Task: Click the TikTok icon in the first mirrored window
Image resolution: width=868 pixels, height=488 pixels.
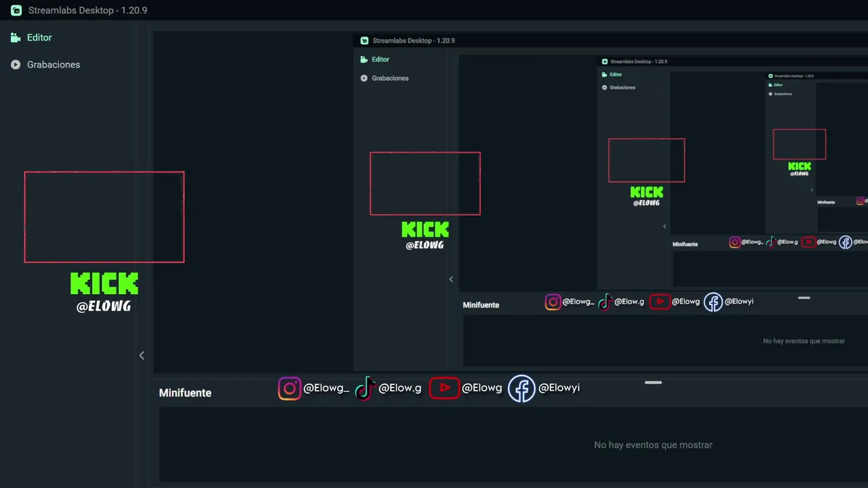Action: pyautogui.click(x=605, y=302)
